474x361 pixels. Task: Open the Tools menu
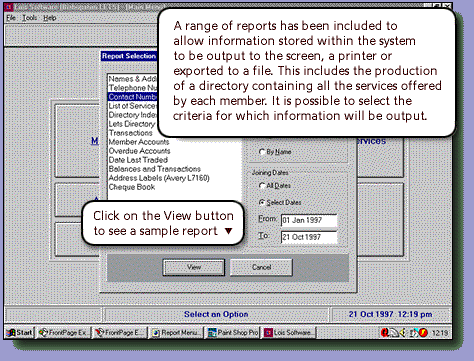[x=30, y=18]
